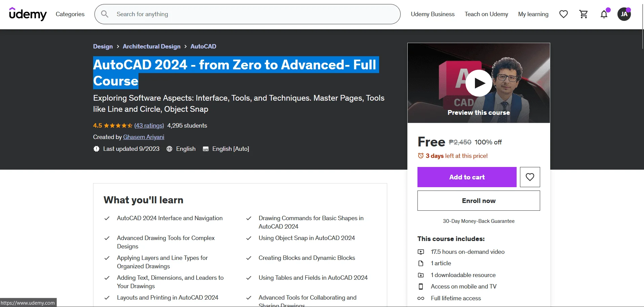Image resolution: width=644 pixels, height=307 pixels.
Task: Click the article document icon
Action: pos(421,263)
